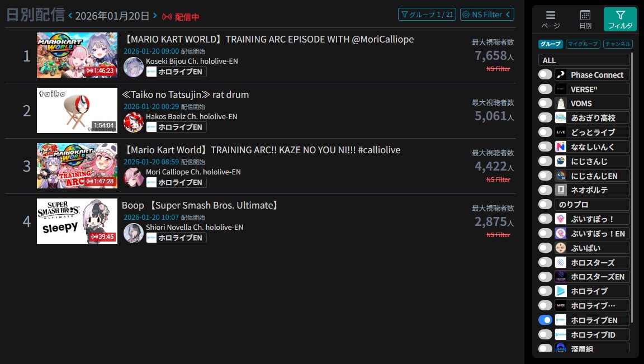Click the 7,658人 peak viewers value
This screenshot has width=644, height=364.
494,55
